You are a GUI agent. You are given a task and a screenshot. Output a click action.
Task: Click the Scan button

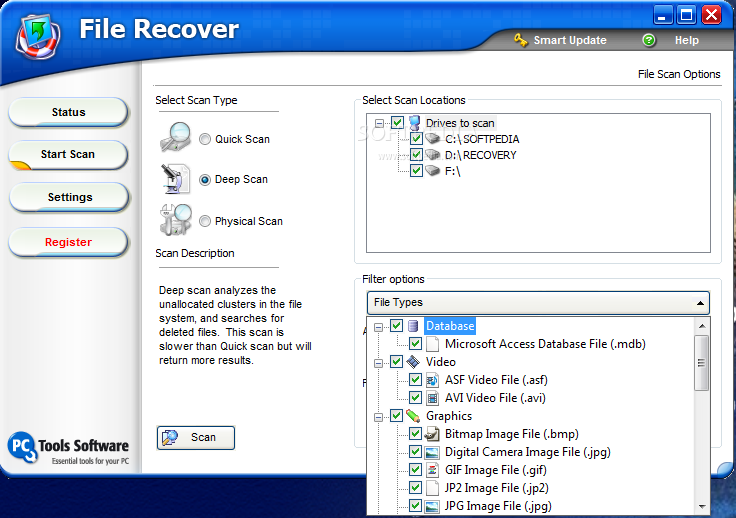point(196,438)
